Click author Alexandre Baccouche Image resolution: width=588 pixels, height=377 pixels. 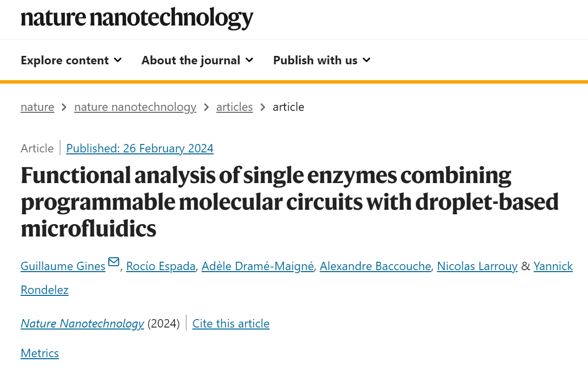(375, 266)
